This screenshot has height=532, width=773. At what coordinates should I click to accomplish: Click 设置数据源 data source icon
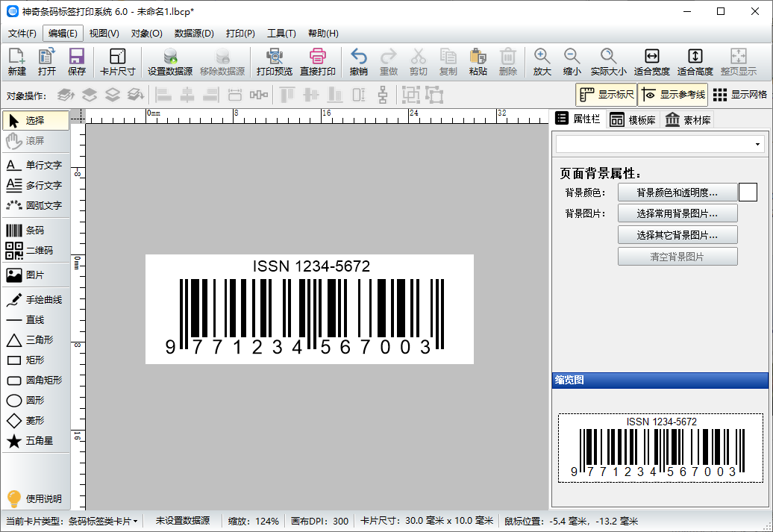click(x=170, y=62)
